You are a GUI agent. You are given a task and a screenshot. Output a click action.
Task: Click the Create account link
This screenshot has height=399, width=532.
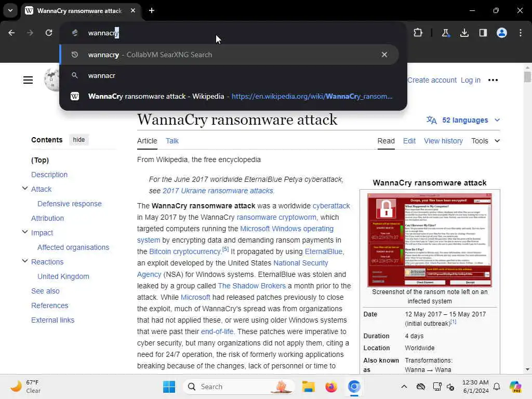[432, 80]
